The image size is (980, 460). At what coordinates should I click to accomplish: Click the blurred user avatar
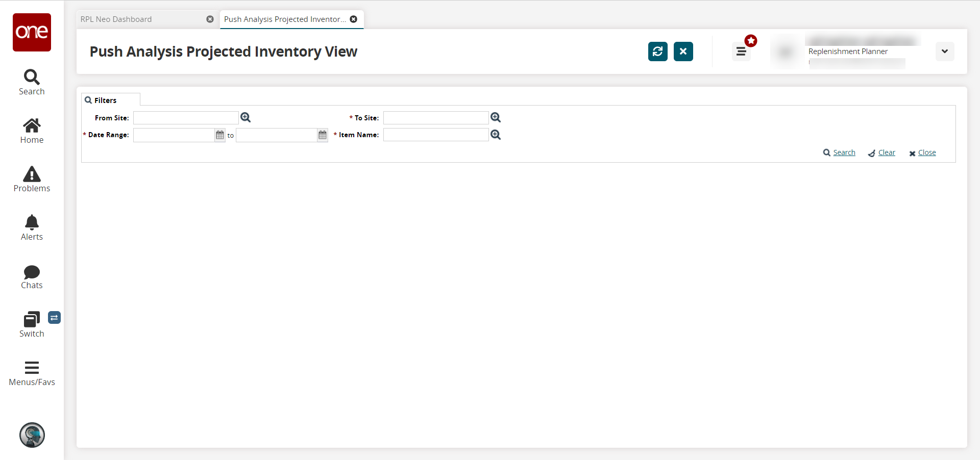pyautogui.click(x=786, y=52)
